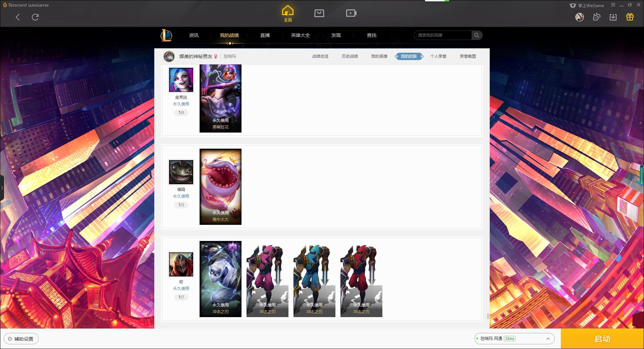Go back with the left arrow icon
Image resolution: width=644 pixels, height=349 pixels.
point(18,17)
